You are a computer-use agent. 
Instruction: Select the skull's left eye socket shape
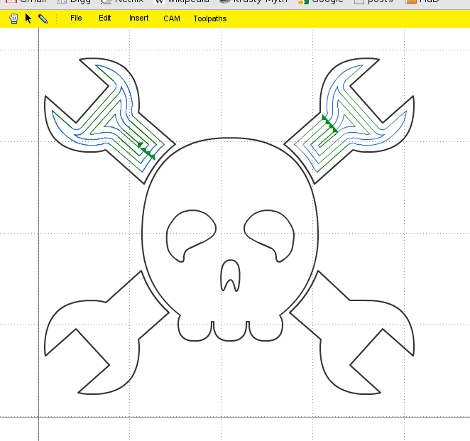coord(191,235)
